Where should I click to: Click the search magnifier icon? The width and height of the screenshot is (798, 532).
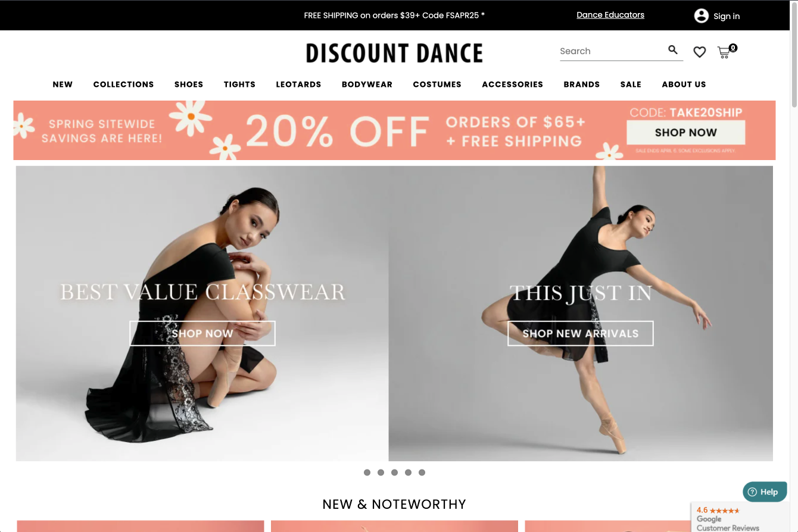(673, 50)
